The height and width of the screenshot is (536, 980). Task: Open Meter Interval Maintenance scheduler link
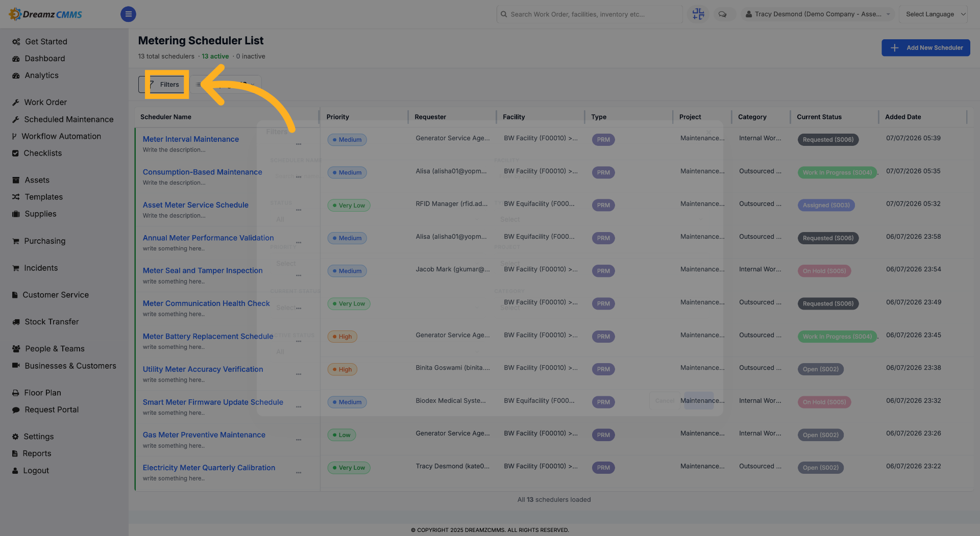point(191,139)
